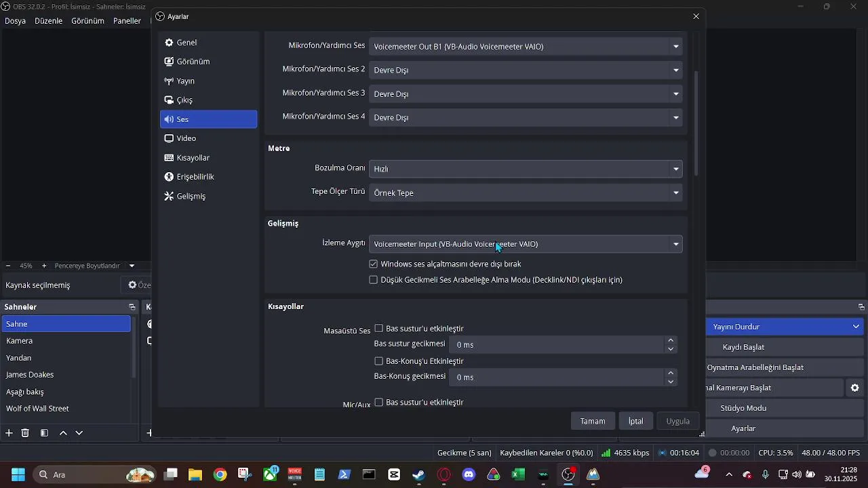Open the Görünüm menu in OBS menu bar
868x488 pixels.
pyautogui.click(x=87, y=21)
